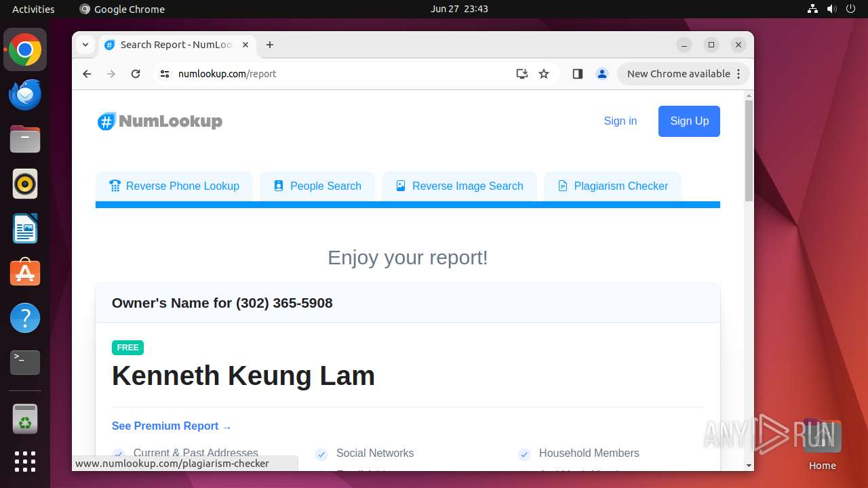Click the checkmark beside Current & Past Addresses
This screenshot has height=488, width=868.
coord(119,454)
